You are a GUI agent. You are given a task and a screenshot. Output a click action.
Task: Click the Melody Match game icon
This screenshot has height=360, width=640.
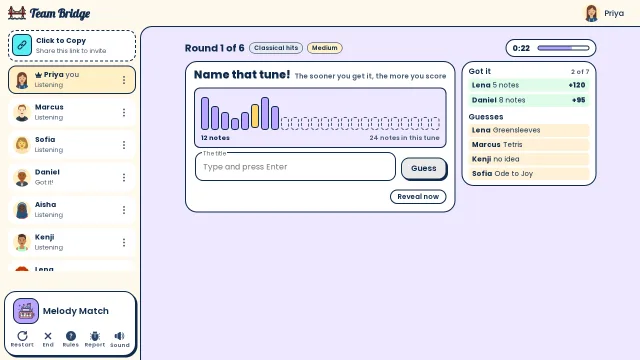click(x=26, y=311)
